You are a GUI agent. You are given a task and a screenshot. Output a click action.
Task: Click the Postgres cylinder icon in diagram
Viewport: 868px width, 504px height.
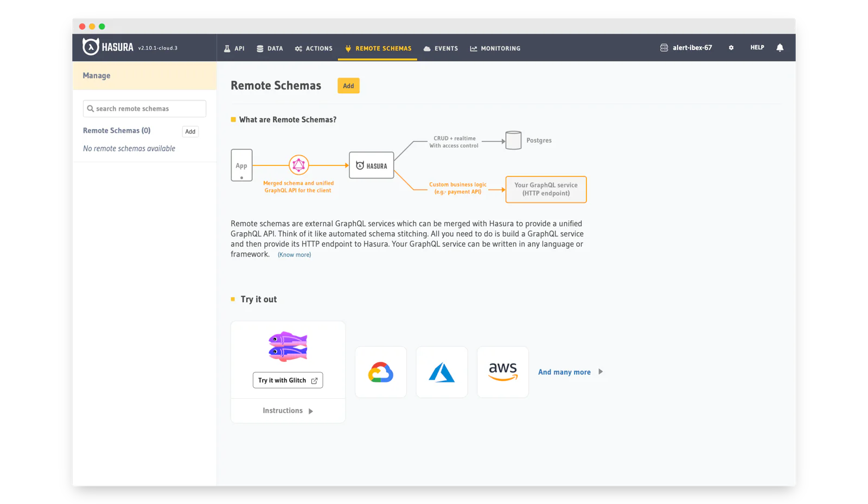[513, 140]
